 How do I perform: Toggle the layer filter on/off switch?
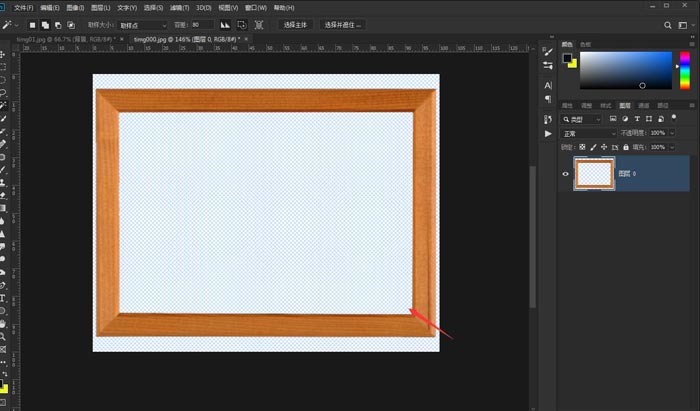click(676, 119)
